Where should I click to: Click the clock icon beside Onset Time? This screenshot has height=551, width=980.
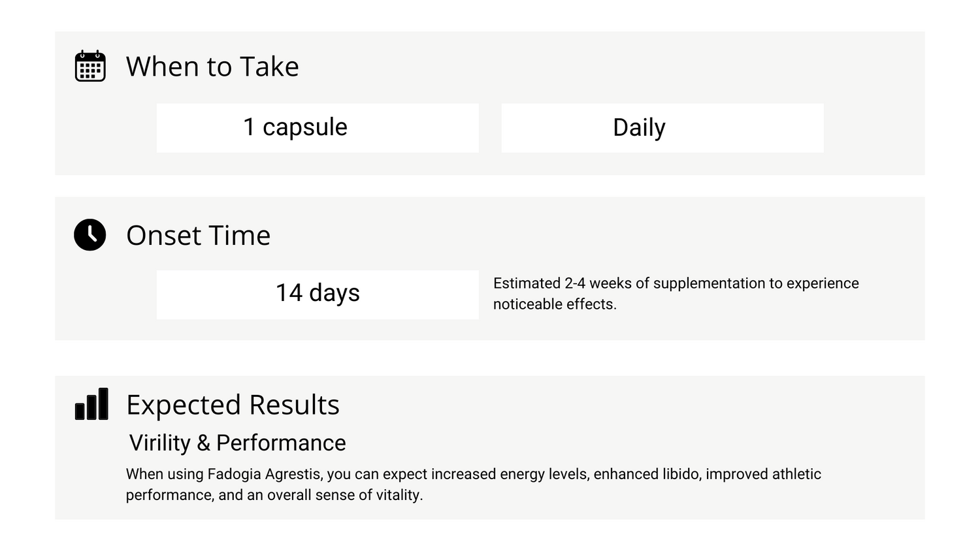tap(90, 234)
